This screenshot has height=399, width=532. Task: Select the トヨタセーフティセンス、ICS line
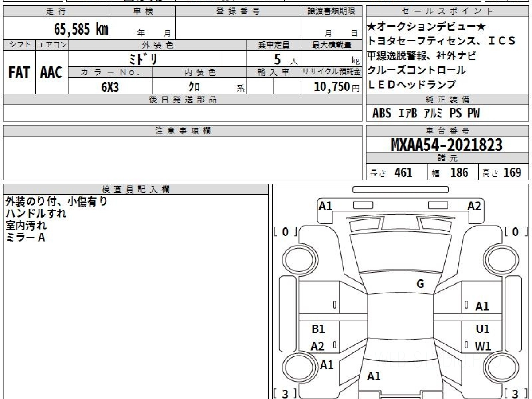(x=442, y=41)
